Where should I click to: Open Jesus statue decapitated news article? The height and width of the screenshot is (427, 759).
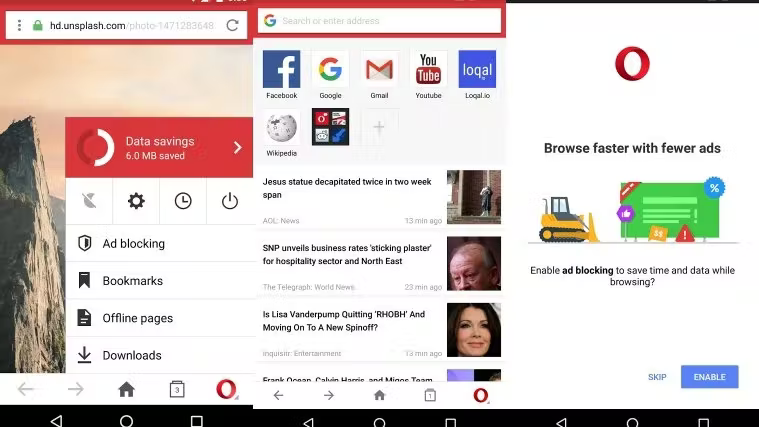pyautogui.click(x=380, y=197)
